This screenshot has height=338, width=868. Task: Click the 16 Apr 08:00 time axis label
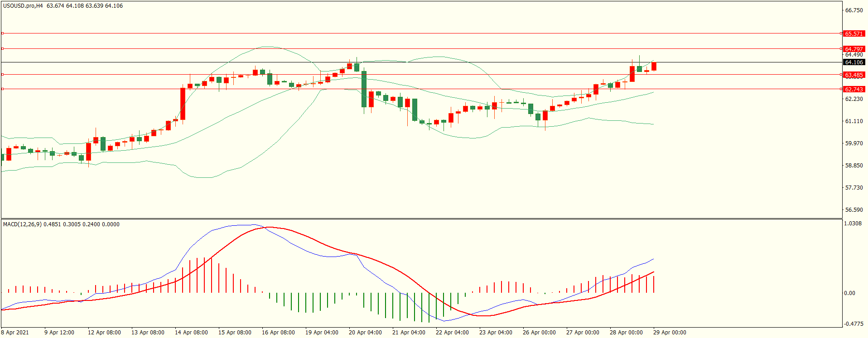point(278,333)
